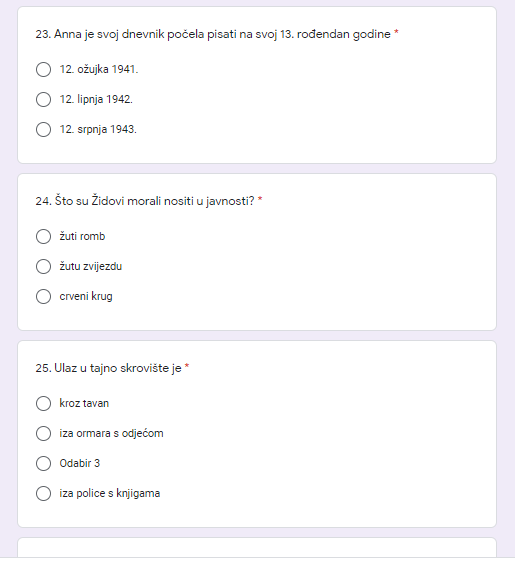Choose 'iza ormara s odjećom' option

tap(43, 434)
